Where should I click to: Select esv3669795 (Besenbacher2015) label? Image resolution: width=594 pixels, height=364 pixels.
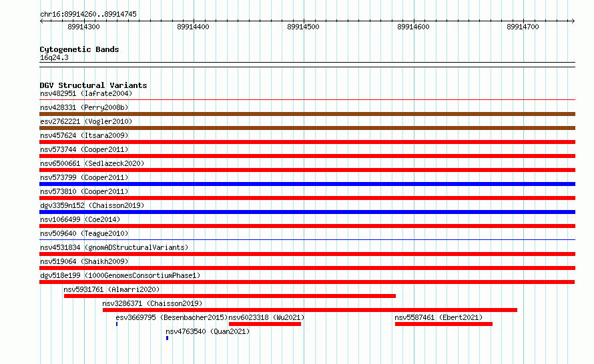tap(172, 317)
